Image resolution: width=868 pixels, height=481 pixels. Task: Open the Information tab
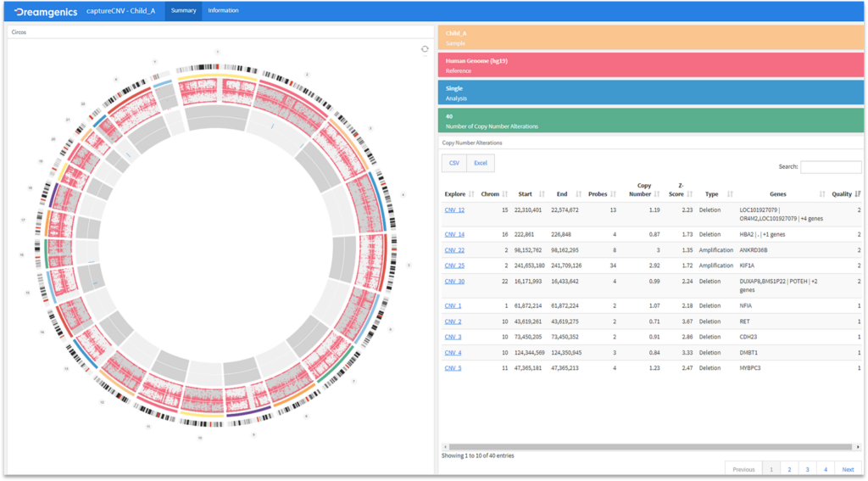pyautogui.click(x=223, y=10)
